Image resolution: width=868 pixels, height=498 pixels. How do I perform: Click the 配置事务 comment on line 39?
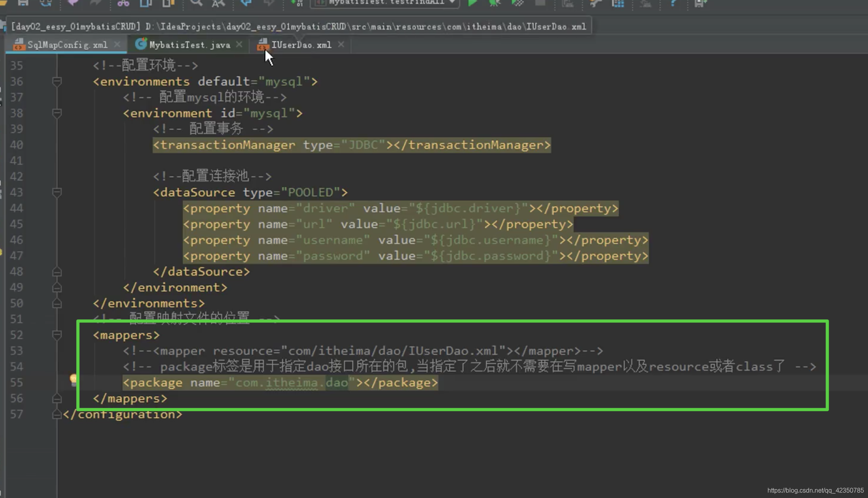click(x=213, y=129)
